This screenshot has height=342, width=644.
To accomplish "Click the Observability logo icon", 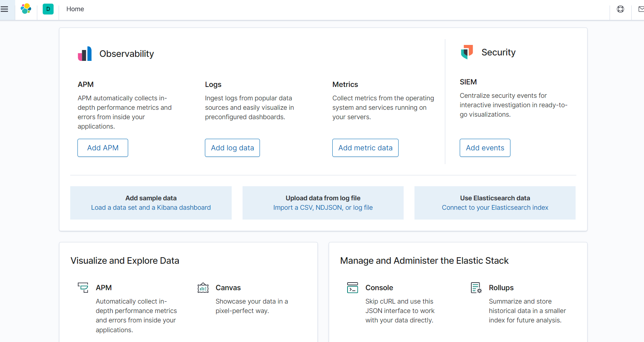I will point(85,54).
